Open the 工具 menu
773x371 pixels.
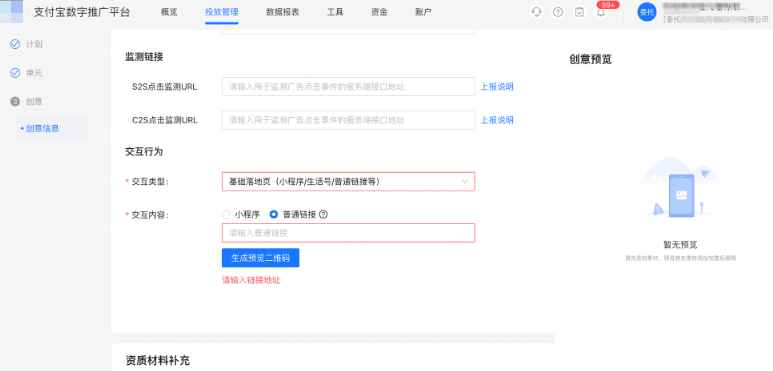click(335, 12)
